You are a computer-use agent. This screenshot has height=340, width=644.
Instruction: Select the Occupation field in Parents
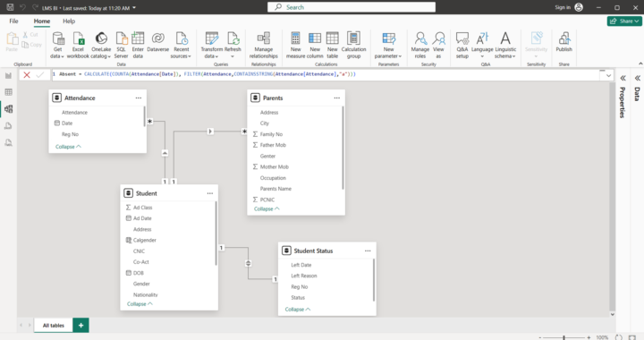273,178
